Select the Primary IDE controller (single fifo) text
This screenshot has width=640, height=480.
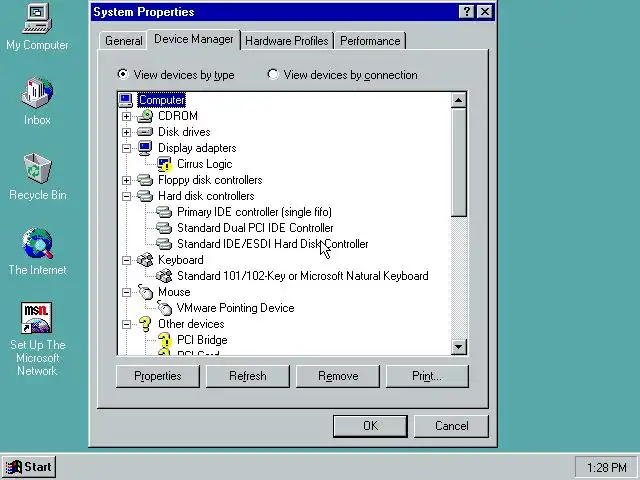pyautogui.click(x=254, y=212)
